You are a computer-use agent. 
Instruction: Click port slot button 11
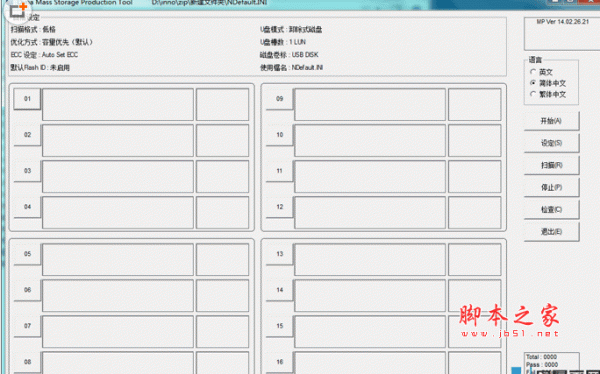click(280, 171)
